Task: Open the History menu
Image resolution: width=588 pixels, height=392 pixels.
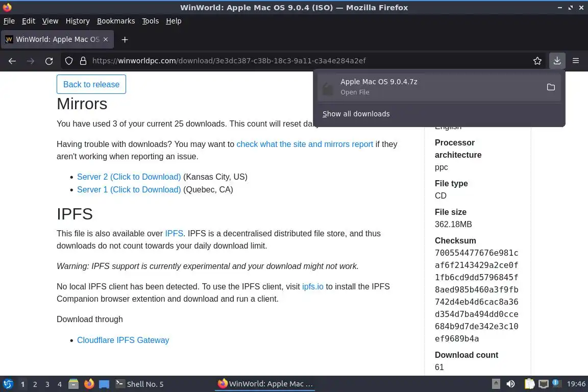Action: pos(78,21)
